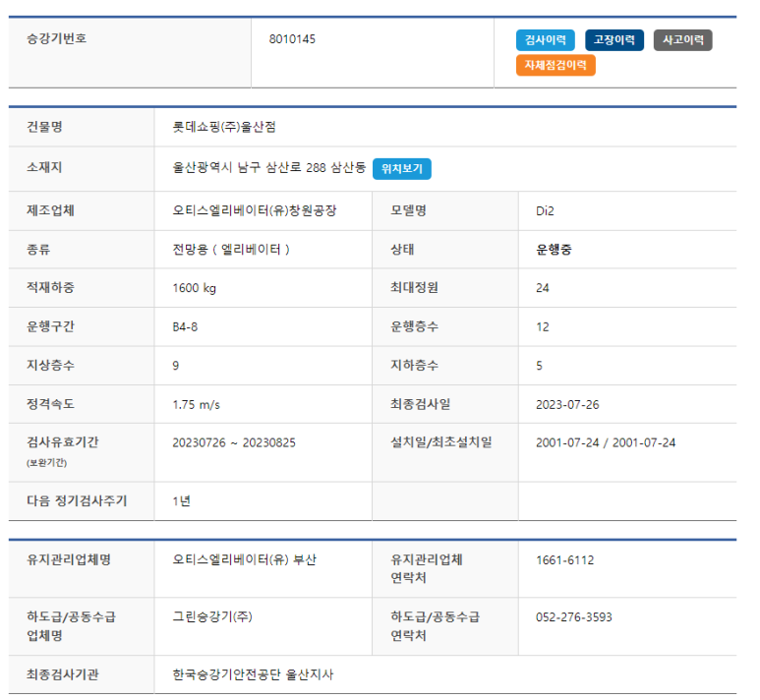Viewport: 760px width, 700px height.
Task: Select validity period 20230726 ~ 20230825
Action: click(234, 442)
